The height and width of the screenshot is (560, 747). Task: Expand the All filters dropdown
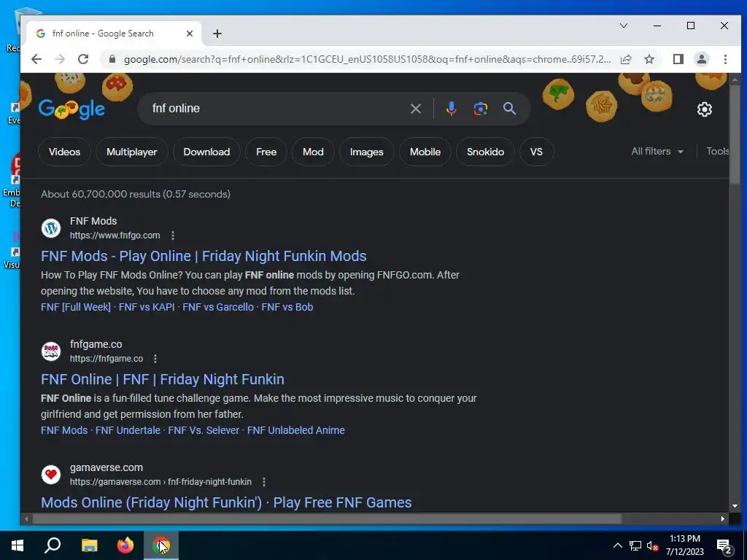point(657,152)
